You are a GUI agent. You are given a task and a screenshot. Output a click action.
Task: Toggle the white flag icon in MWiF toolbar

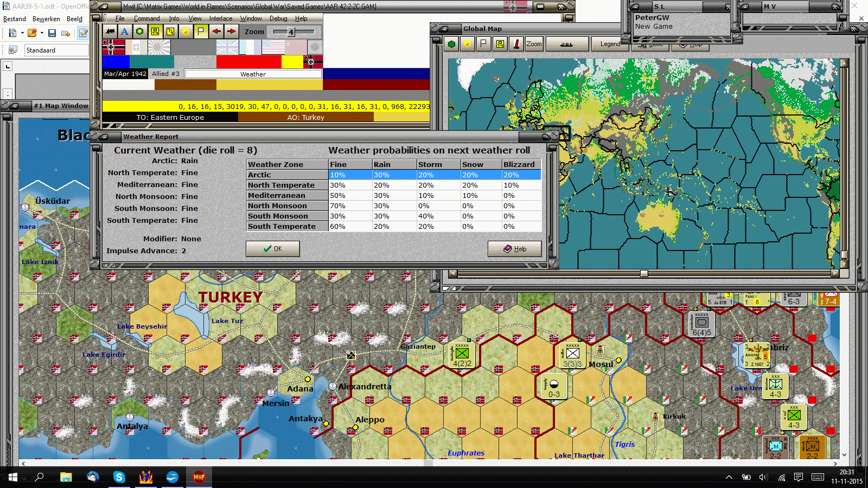click(201, 31)
